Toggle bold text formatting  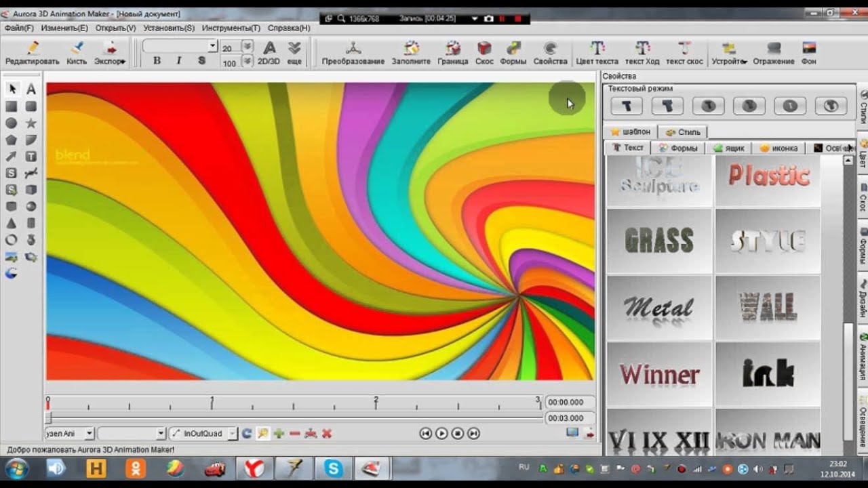click(x=157, y=61)
